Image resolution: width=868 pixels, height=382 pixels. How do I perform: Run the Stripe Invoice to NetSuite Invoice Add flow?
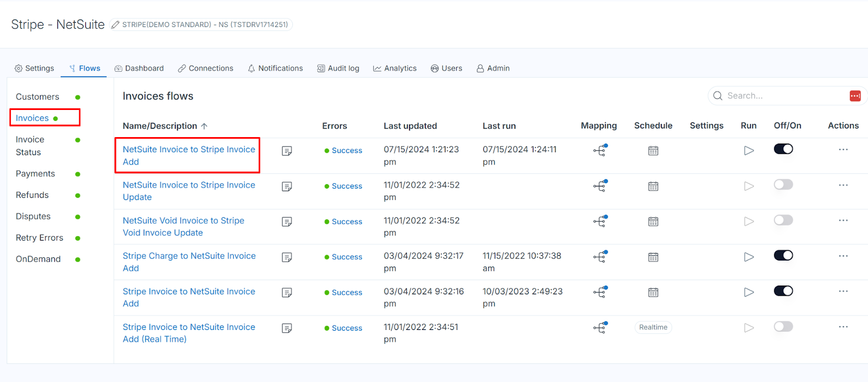(749, 293)
